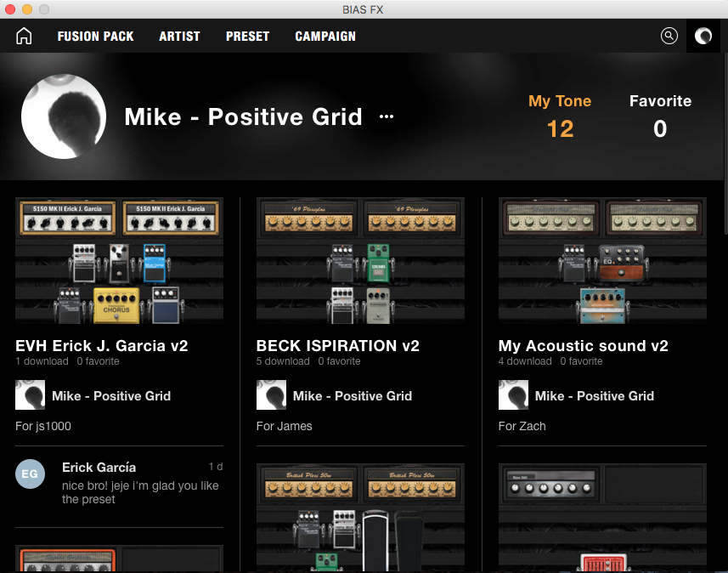Click the large Mike profile avatar
This screenshot has width=728, height=573.
click(x=64, y=116)
